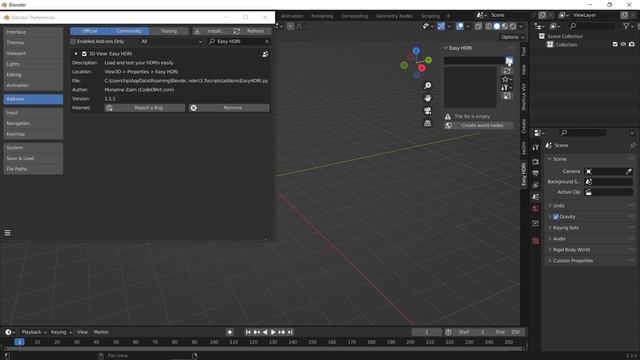Toggle the Official add-ons filter button
The height and width of the screenshot is (360, 640).
[90, 31]
